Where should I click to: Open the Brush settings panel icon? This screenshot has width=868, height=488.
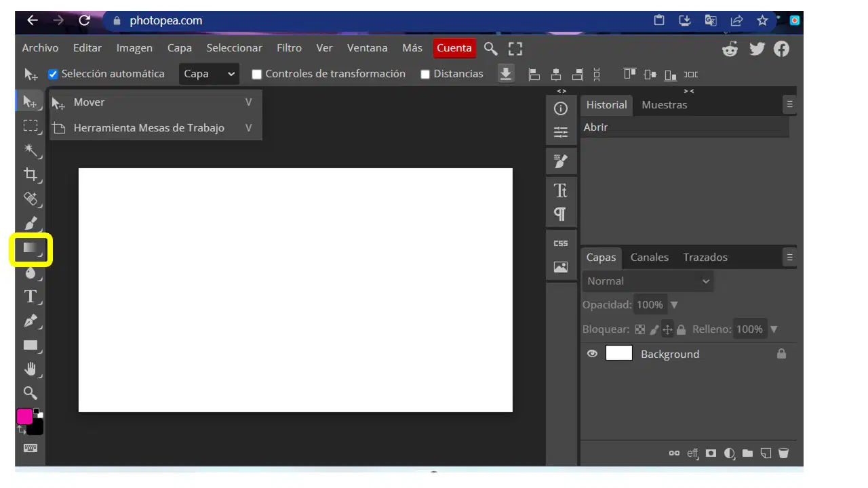coord(561,161)
